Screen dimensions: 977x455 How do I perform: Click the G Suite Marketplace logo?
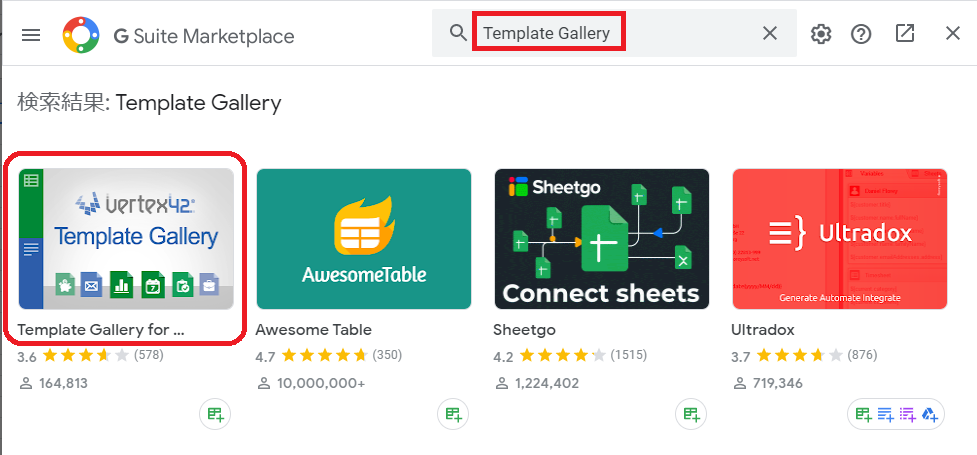pos(81,35)
